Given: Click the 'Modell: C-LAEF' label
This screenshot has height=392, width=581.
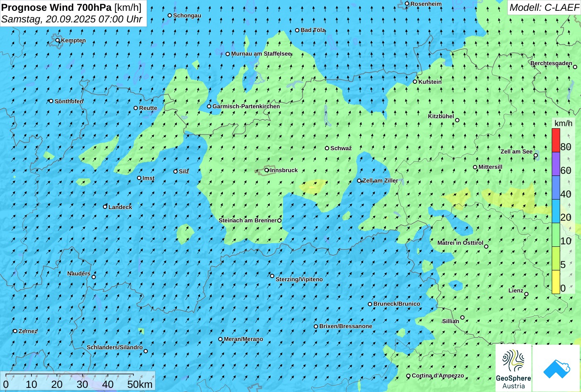Looking at the screenshot, I should 544,7.
